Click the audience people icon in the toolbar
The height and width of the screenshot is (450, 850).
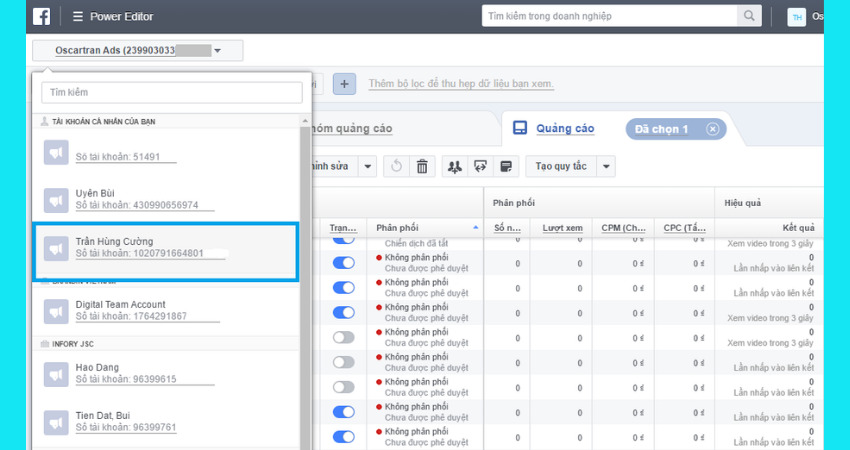coord(455,166)
